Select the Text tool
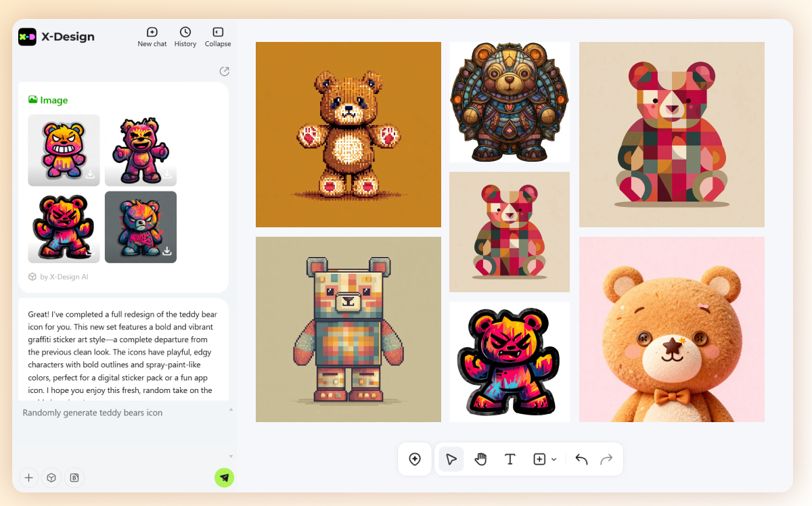812x506 pixels. tap(510, 459)
